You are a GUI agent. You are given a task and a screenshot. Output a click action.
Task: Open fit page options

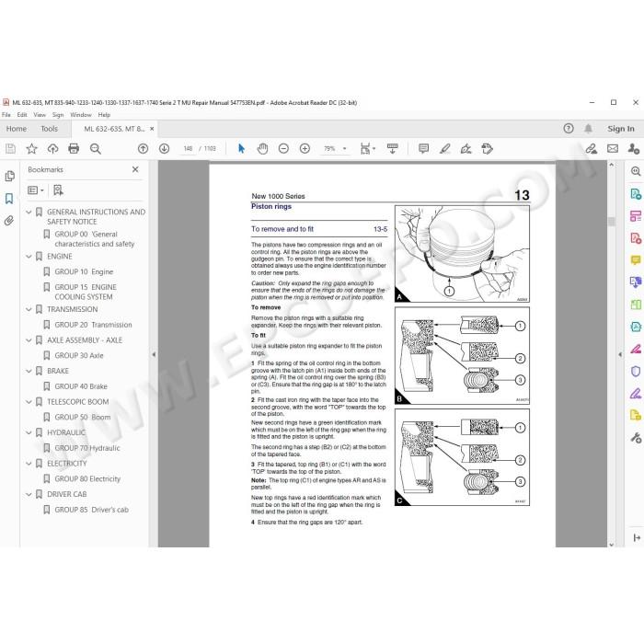click(368, 149)
